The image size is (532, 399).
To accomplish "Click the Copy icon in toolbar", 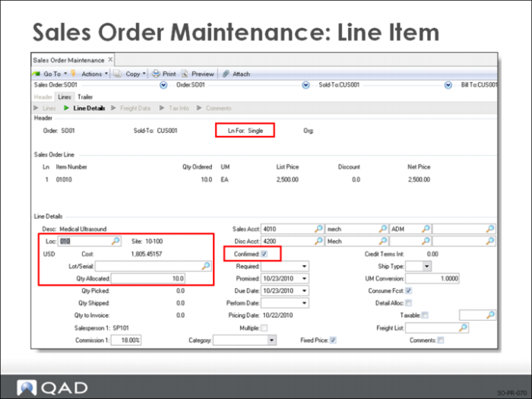I will click(x=117, y=74).
